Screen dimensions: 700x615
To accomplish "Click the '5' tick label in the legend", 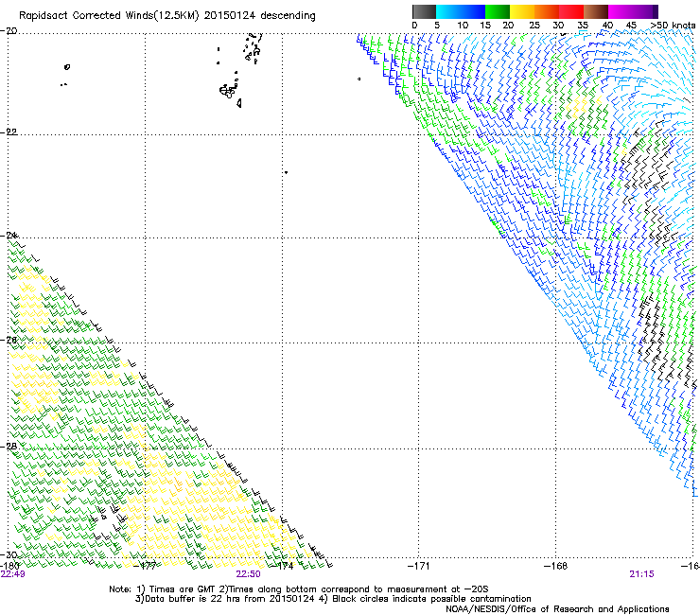I will click(437, 26).
